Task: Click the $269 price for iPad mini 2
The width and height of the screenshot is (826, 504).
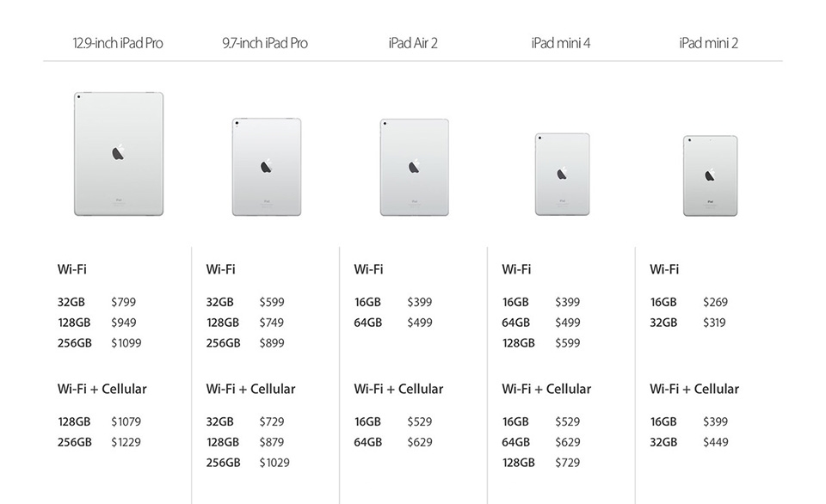Action: (715, 302)
